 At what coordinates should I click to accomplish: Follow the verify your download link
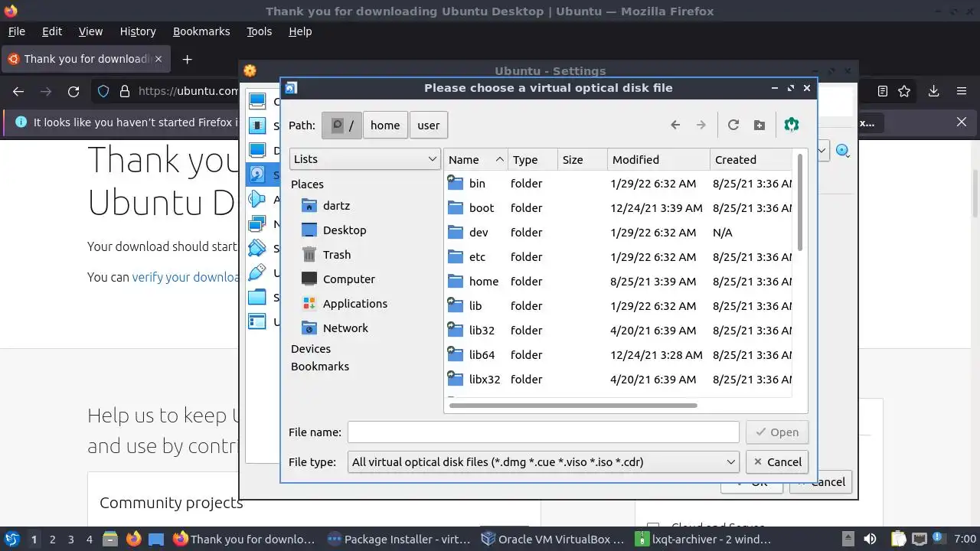(x=186, y=277)
